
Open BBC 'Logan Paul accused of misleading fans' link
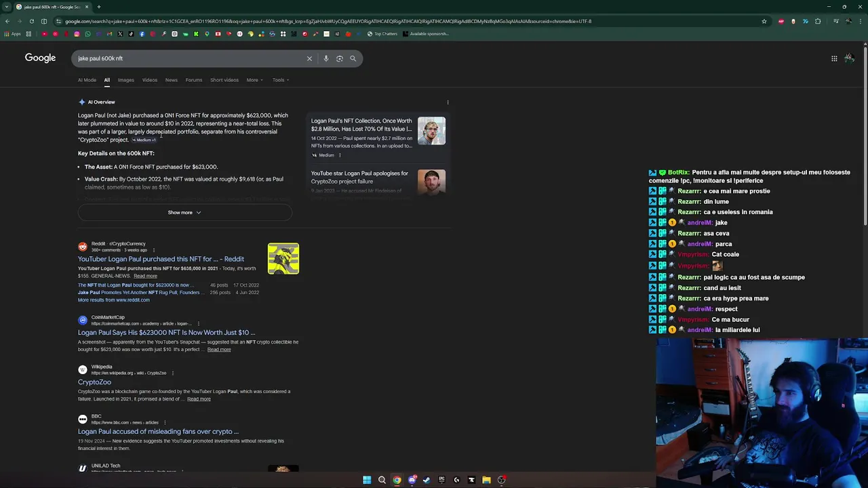158,432
